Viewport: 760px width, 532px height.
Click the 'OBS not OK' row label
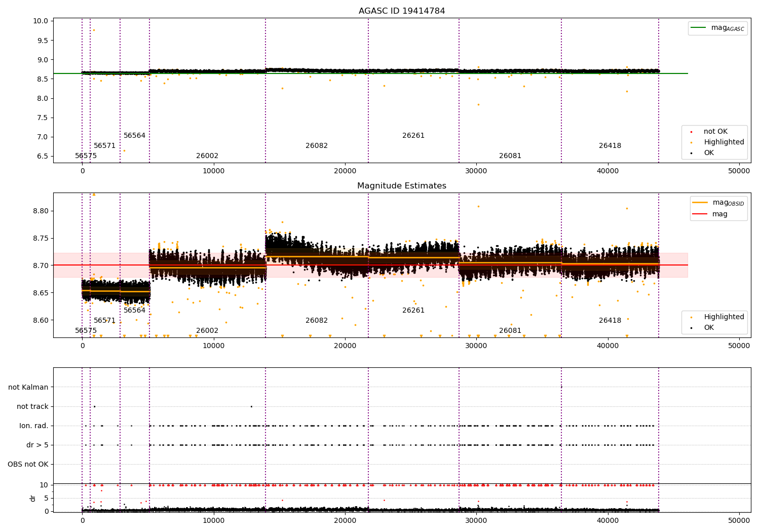click(28, 464)
